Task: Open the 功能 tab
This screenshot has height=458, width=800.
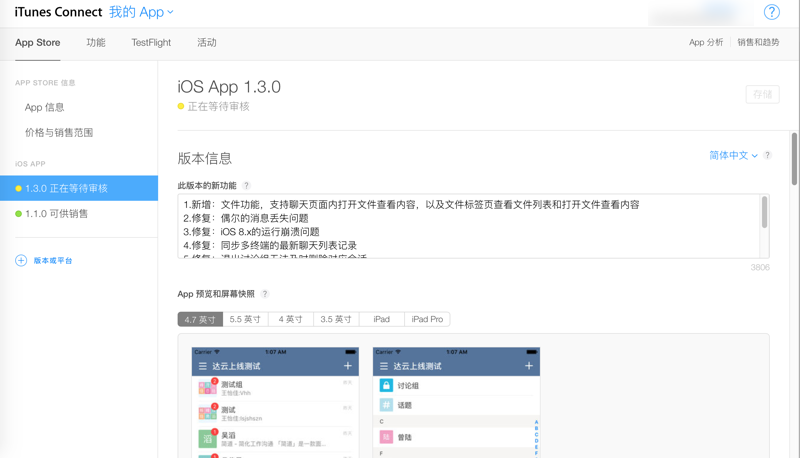Action: (x=96, y=43)
